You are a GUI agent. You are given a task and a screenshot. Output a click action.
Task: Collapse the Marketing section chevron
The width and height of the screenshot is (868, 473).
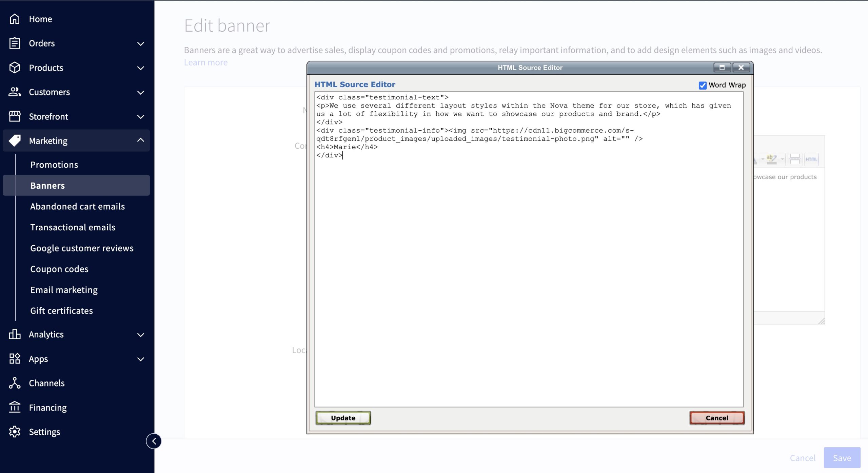(x=140, y=140)
